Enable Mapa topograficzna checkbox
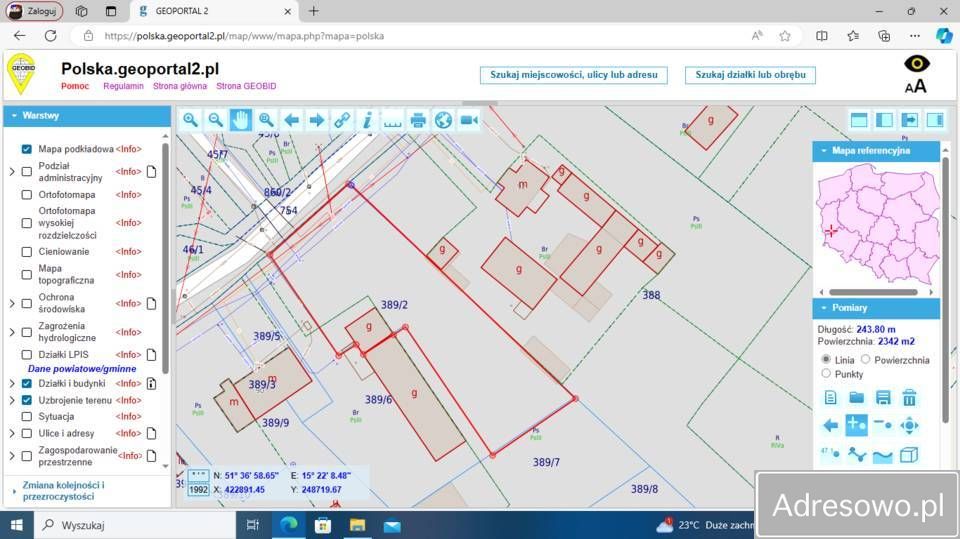This screenshot has width=960, height=539. [x=26, y=274]
